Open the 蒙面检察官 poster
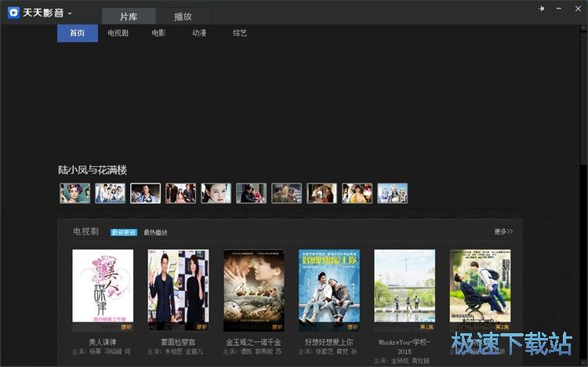 click(x=178, y=290)
